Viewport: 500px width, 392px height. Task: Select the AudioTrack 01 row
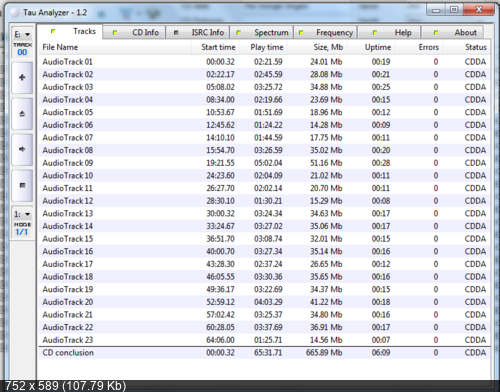(264, 62)
